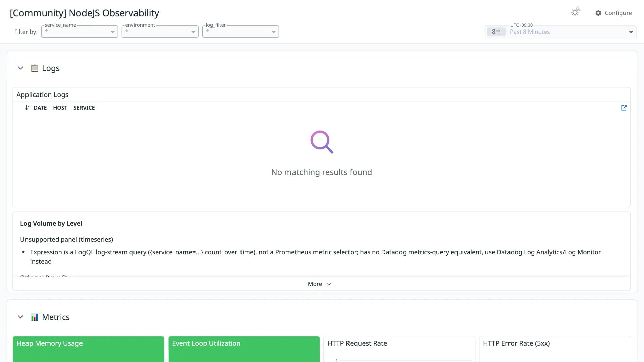This screenshot has width=644, height=362.
Task: Toggle the light/dark theme icon
Action: (576, 12)
